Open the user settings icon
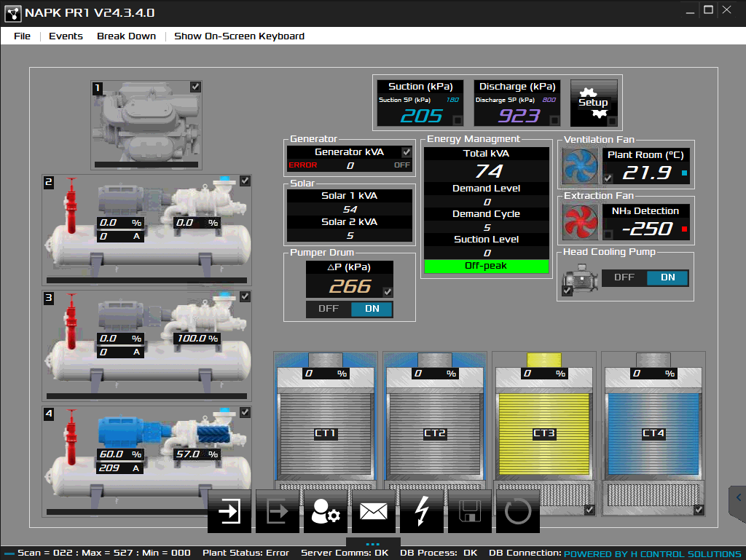The width and height of the screenshot is (746, 560). [326, 511]
